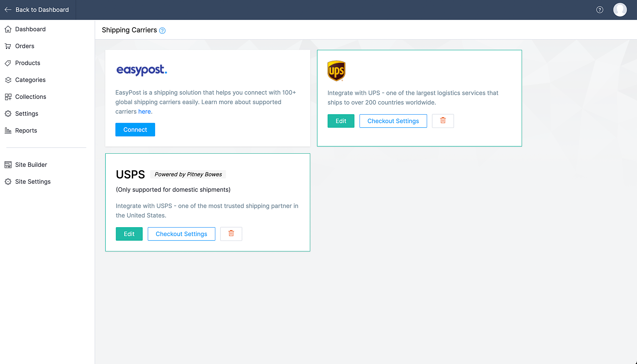Image resolution: width=637 pixels, height=364 pixels.
Task: Connect the EasyPost carrier
Action: tap(135, 129)
